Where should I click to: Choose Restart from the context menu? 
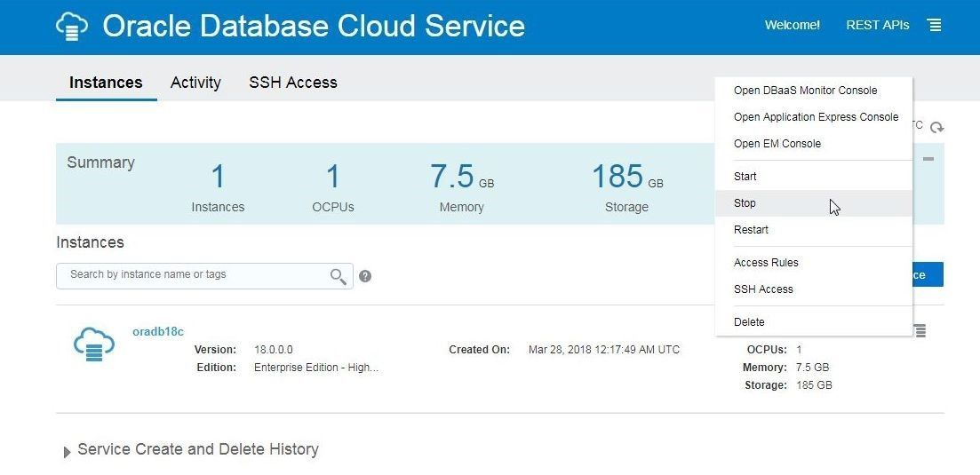814,230
